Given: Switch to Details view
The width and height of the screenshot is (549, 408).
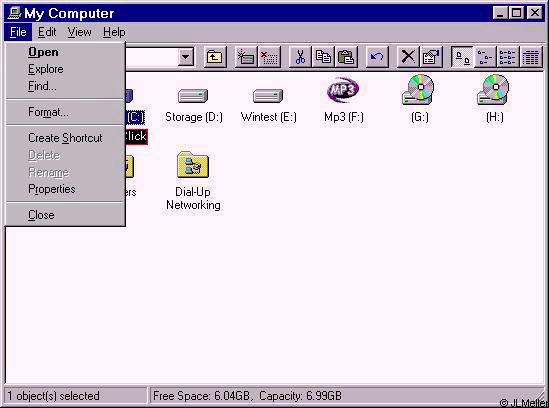Looking at the screenshot, I should click(x=531, y=57).
